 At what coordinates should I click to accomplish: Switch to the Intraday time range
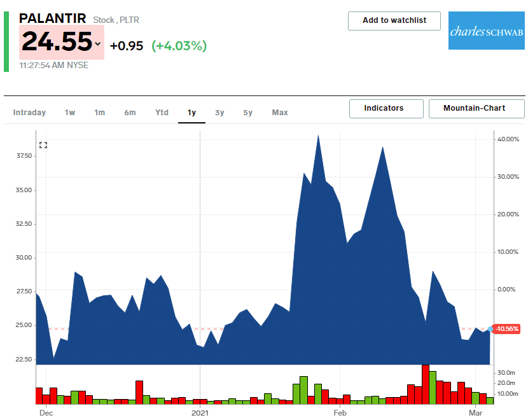(29, 113)
